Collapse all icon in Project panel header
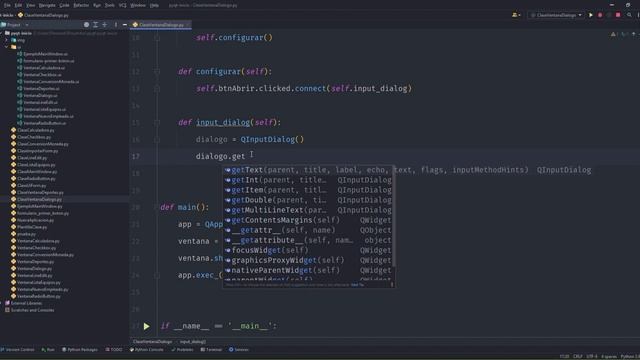640x360 pixels. [95, 25]
